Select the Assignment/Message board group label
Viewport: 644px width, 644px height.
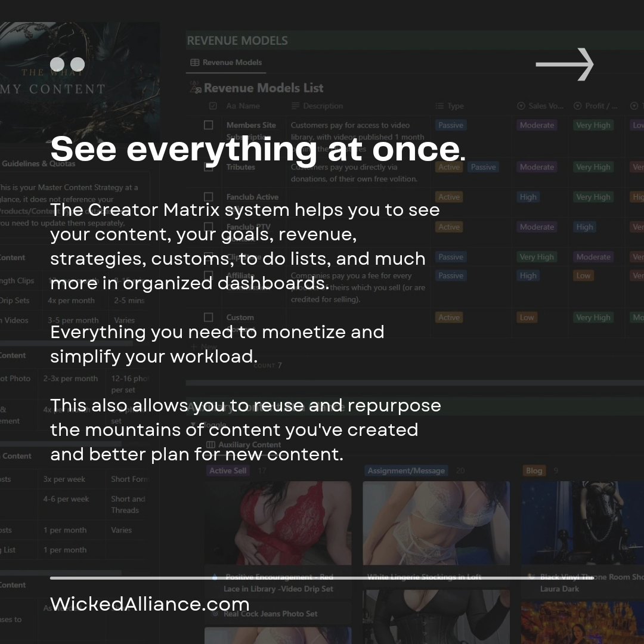(x=406, y=470)
